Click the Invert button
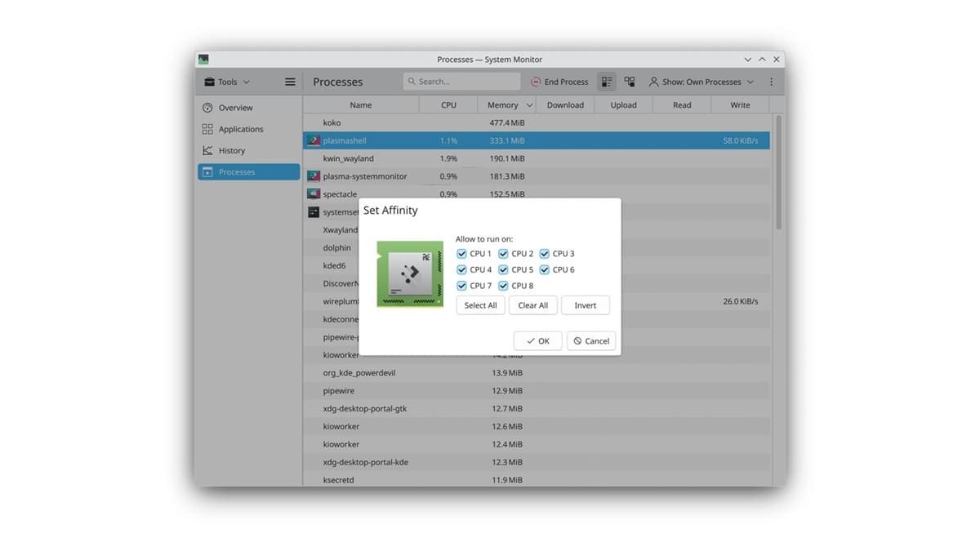Image resolution: width=980 pixels, height=551 pixels. (586, 305)
